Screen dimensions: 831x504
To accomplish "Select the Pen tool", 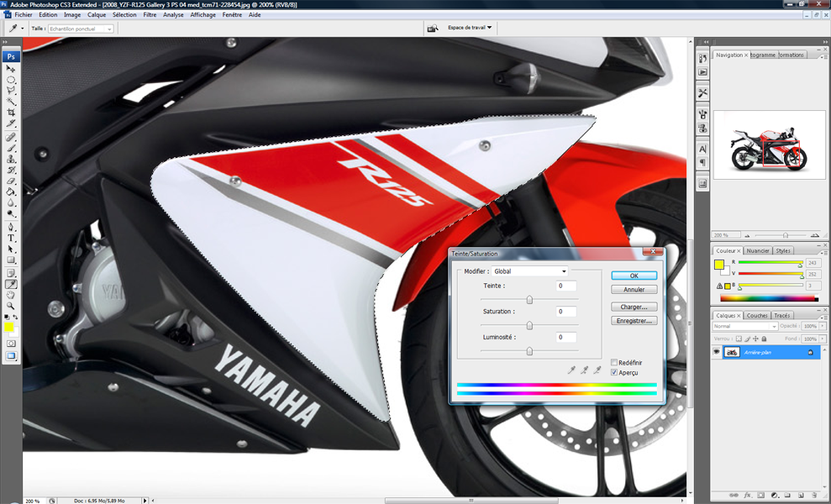I will [11, 228].
